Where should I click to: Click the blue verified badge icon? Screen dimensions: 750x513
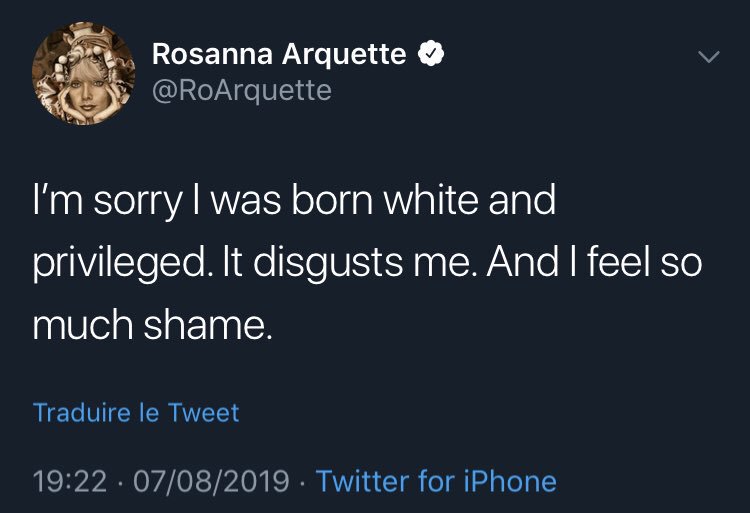point(431,55)
